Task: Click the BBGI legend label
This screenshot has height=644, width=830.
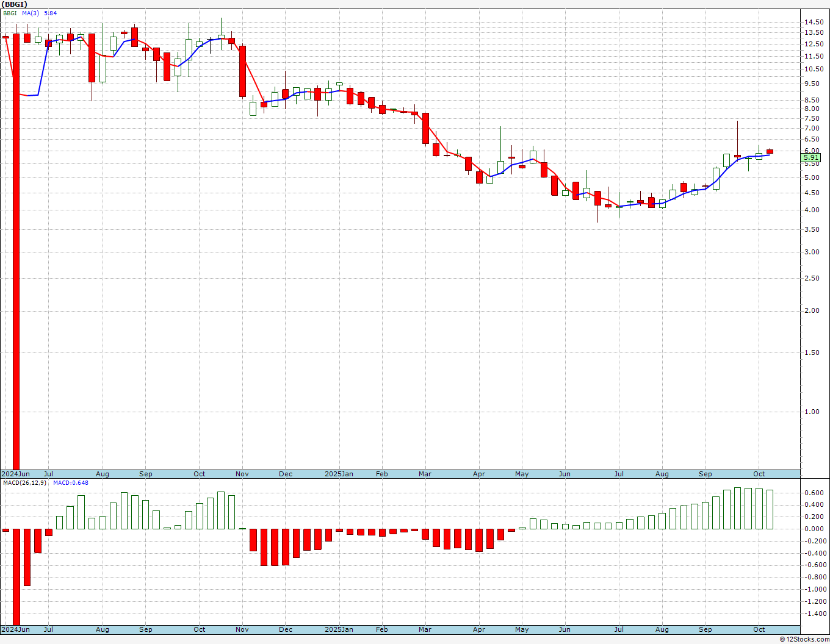Action: [x=10, y=13]
